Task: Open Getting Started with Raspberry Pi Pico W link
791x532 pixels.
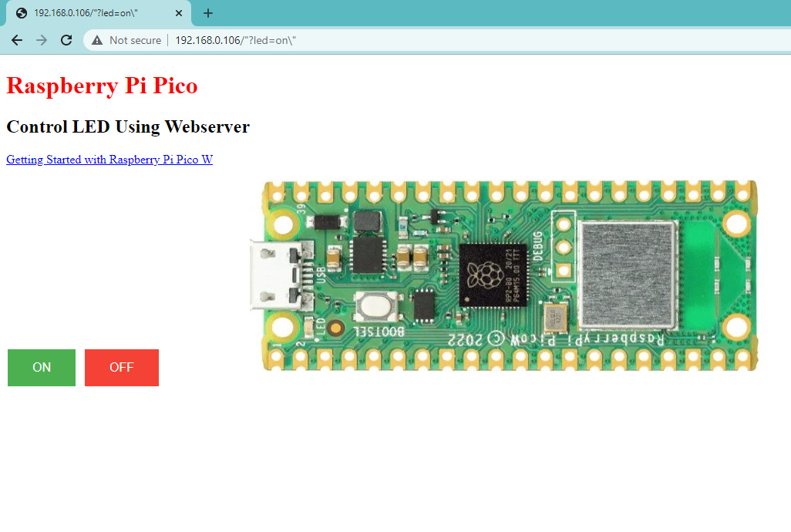Action: pyautogui.click(x=109, y=160)
